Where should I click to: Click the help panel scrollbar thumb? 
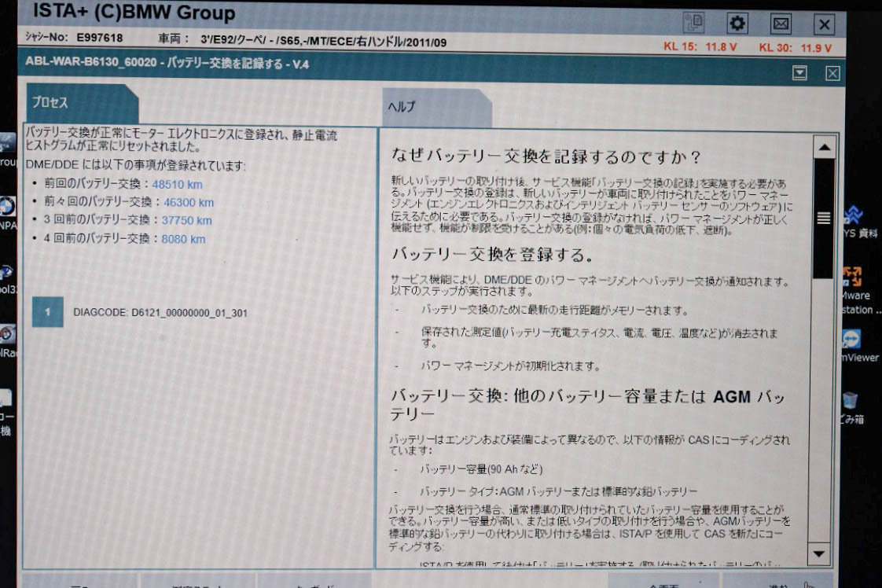[x=824, y=219]
